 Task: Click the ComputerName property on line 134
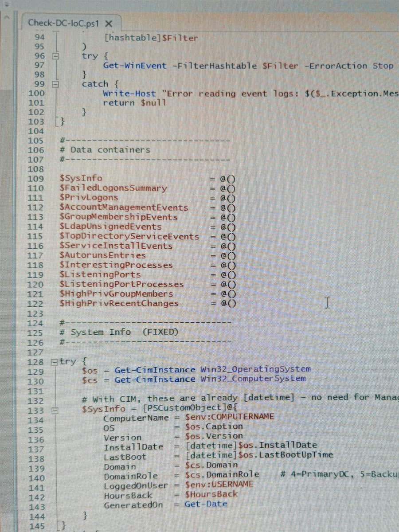(x=136, y=418)
